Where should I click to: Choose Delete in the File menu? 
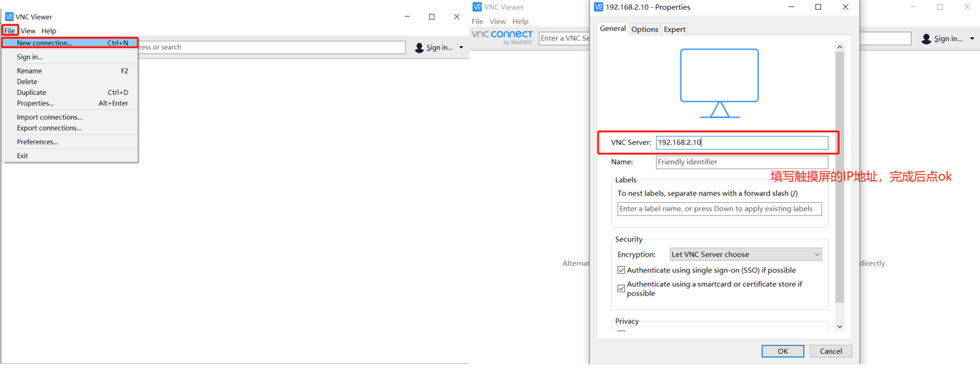pyautogui.click(x=70, y=82)
